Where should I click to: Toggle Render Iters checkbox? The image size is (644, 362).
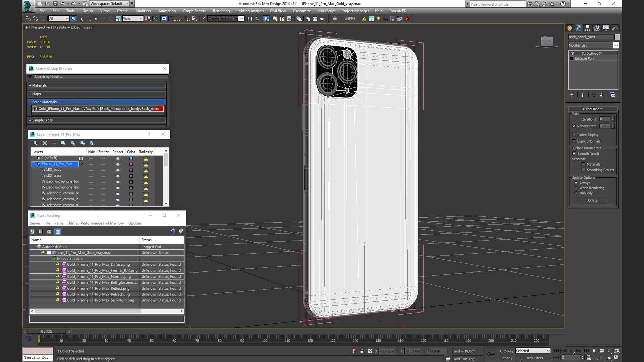tap(574, 126)
